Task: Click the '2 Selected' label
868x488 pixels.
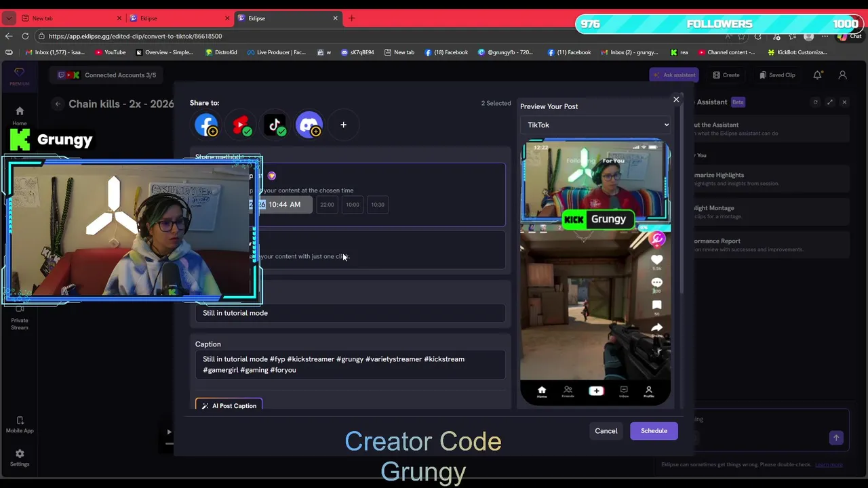Action: pyautogui.click(x=496, y=103)
